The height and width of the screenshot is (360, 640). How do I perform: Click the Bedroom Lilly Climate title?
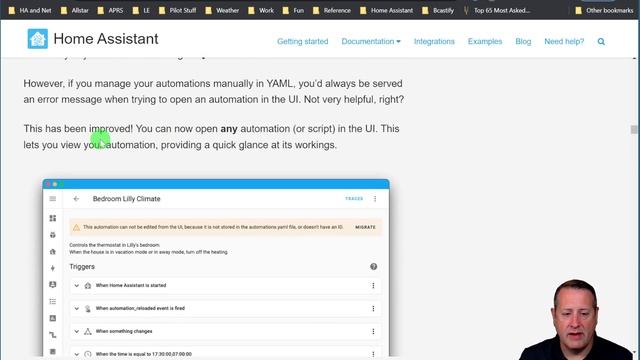pos(127,199)
